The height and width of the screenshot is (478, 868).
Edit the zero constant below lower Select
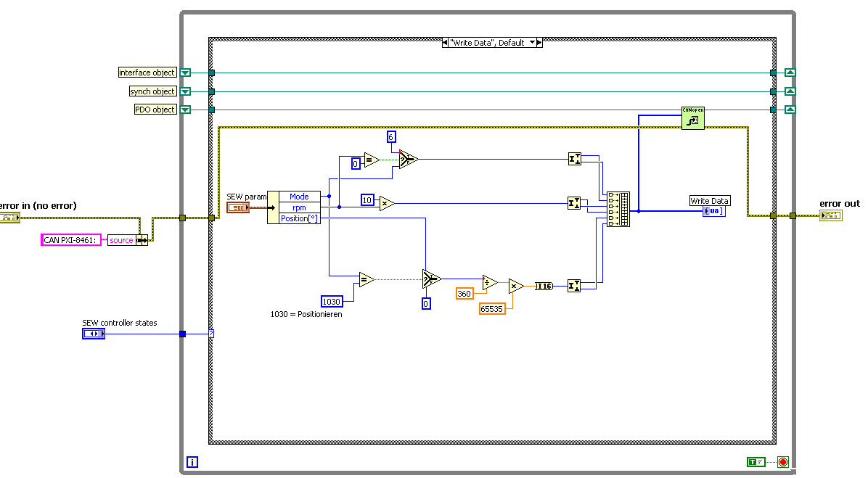click(426, 304)
